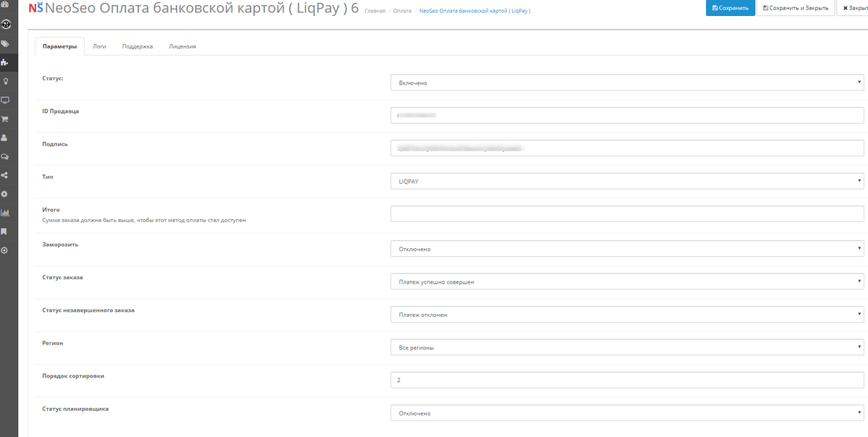Open the marketing share icon in sidebar
This screenshot has width=868, height=437.
point(5,175)
